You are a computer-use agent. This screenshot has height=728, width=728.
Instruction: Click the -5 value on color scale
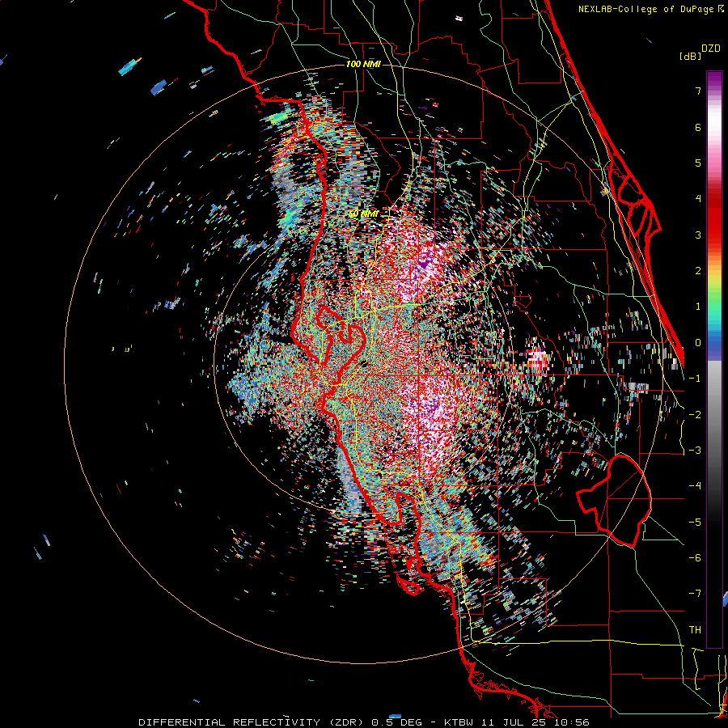pyautogui.click(x=695, y=523)
